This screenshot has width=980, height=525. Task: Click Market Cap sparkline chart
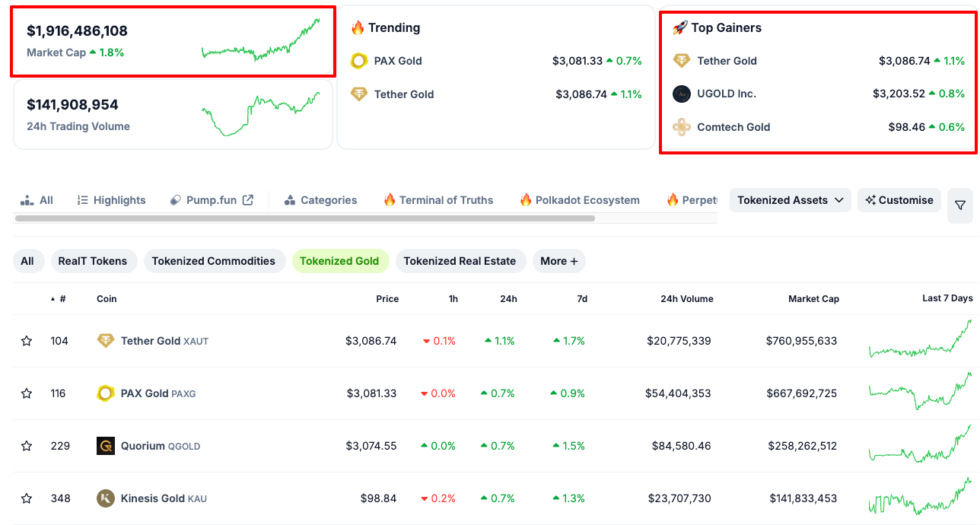click(x=260, y=40)
